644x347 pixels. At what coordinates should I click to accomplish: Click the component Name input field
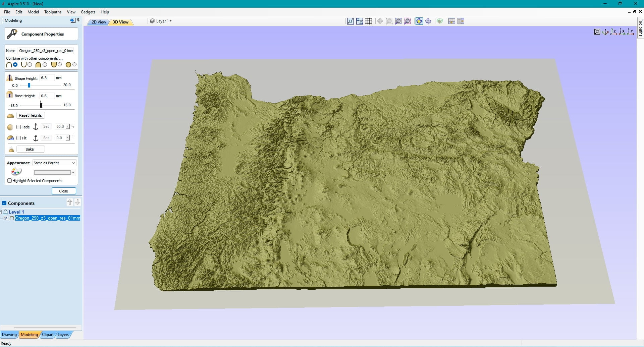46,51
